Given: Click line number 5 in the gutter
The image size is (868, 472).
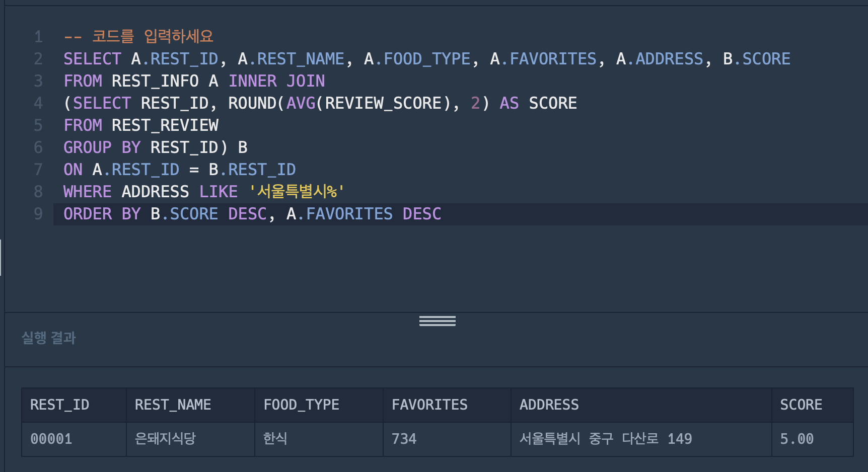Looking at the screenshot, I should (x=38, y=125).
